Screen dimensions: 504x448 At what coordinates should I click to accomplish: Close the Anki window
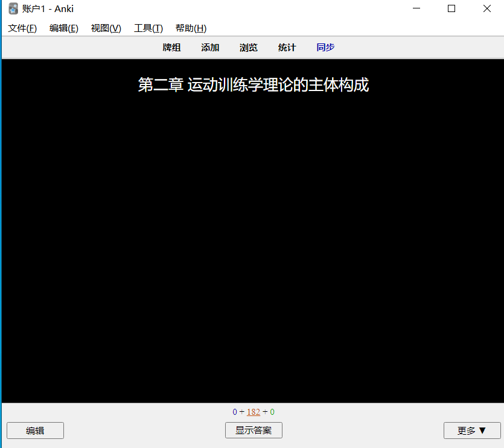[x=486, y=8]
